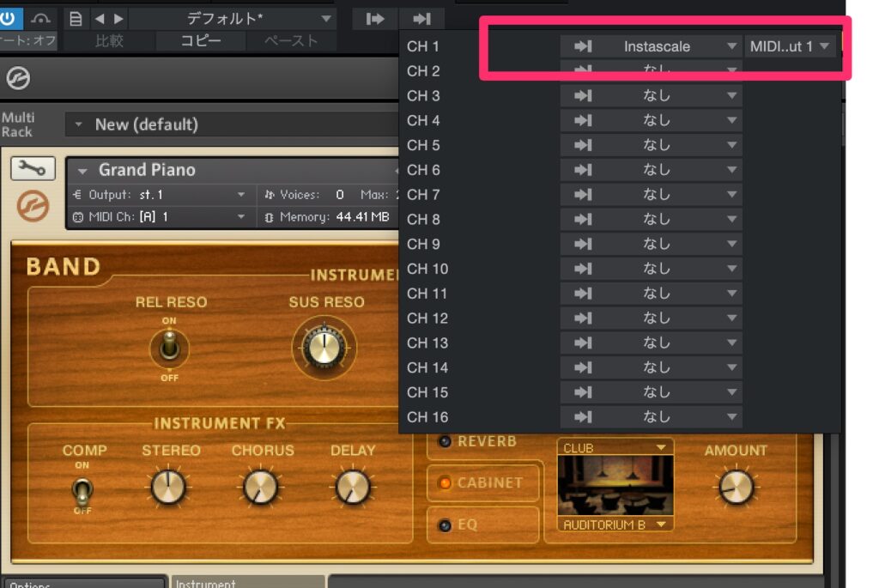Viewport: 879px width, 588px height.
Task: Toggle the COMP on/off switch
Action: (82, 492)
